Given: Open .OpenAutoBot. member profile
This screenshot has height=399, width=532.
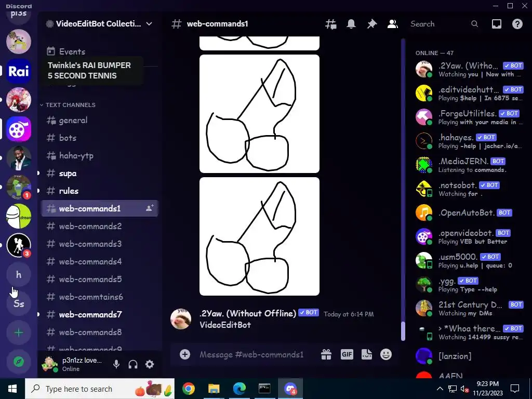Looking at the screenshot, I should click(x=469, y=212).
